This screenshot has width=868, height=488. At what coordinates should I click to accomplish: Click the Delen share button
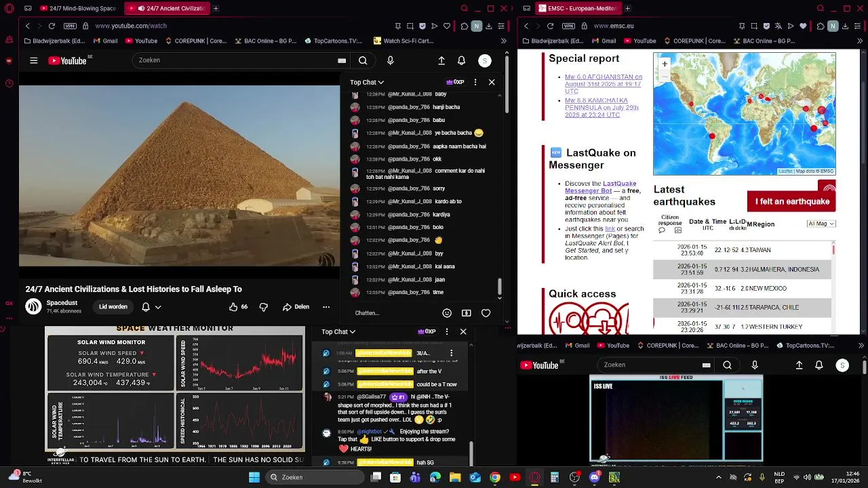296,306
